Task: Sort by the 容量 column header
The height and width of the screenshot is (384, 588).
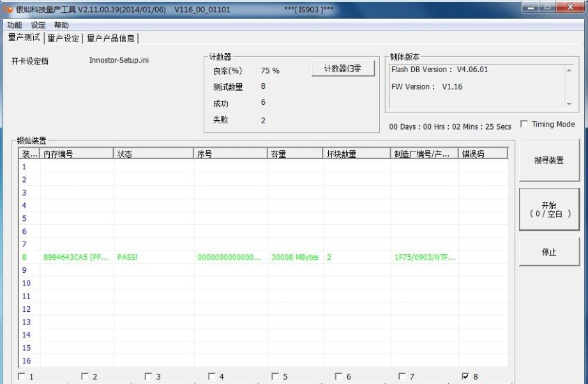Action: 295,154
